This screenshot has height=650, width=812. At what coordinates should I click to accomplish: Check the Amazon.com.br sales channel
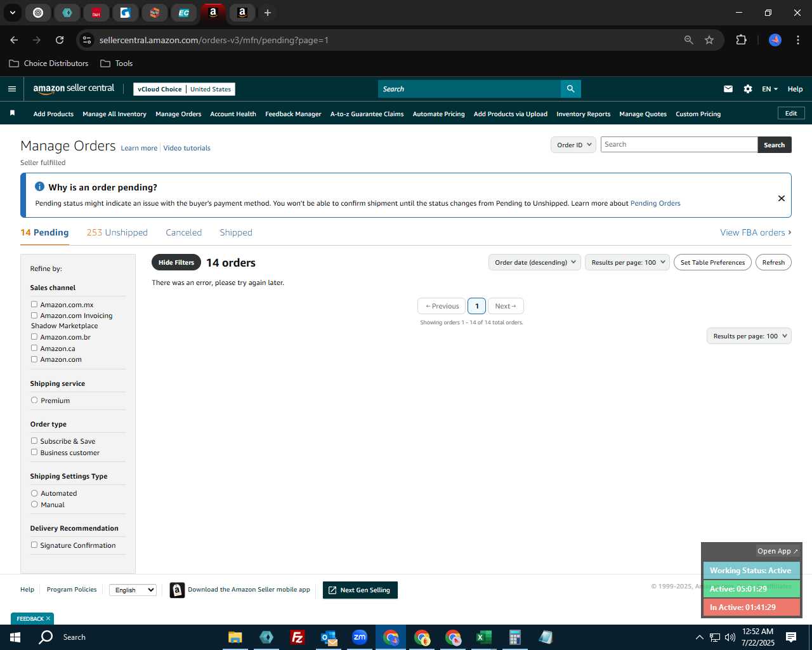click(34, 336)
